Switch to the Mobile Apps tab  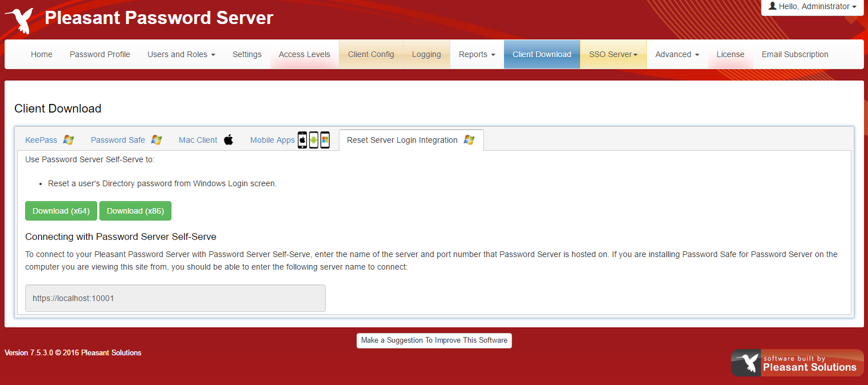(x=290, y=140)
